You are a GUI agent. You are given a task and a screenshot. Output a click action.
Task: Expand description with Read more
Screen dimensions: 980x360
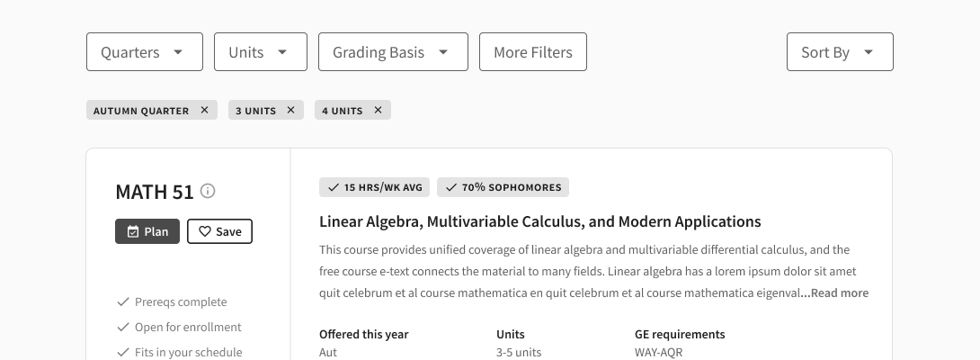point(834,293)
